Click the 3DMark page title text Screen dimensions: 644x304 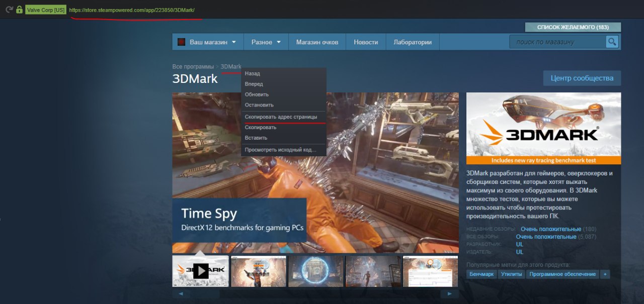click(195, 79)
